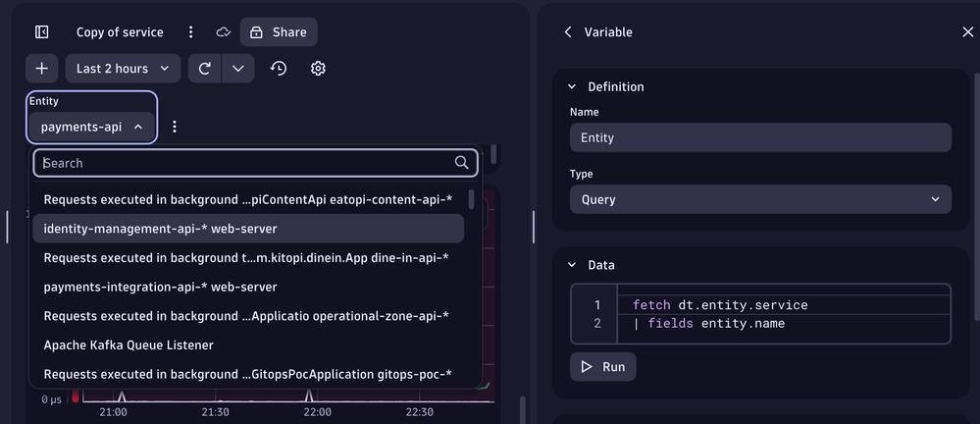Go back from the Variable panel
The height and width of the screenshot is (424, 980).
pyautogui.click(x=568, y=32)
